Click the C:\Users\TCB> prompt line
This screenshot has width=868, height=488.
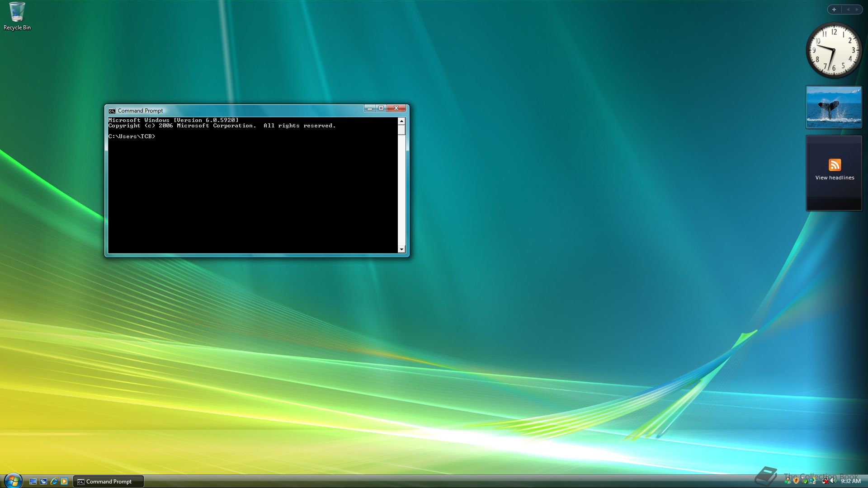tap(132, 136)
